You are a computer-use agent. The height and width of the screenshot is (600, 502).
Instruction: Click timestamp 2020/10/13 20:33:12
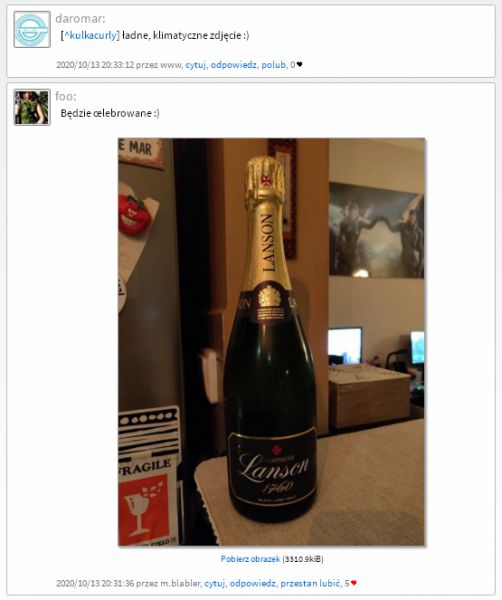[95, 65]
